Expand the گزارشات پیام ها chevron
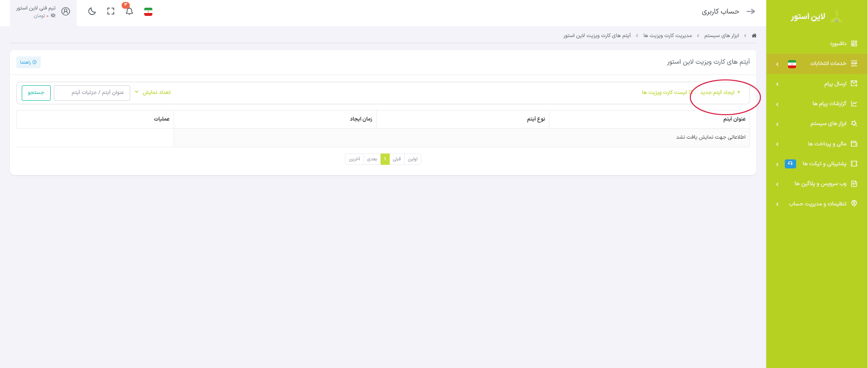 pos(777,104)
